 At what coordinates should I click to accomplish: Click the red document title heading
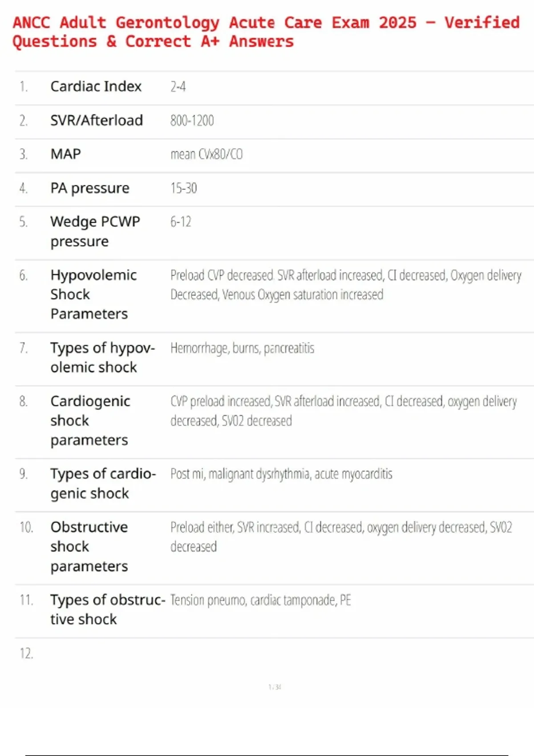[x=266, y=32]
